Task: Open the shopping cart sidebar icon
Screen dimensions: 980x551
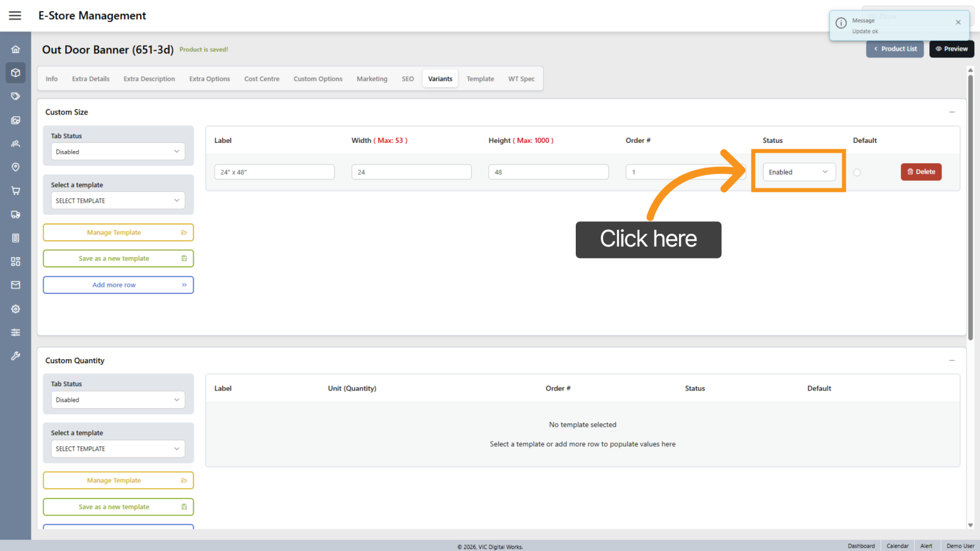Action: coord(16,191)
